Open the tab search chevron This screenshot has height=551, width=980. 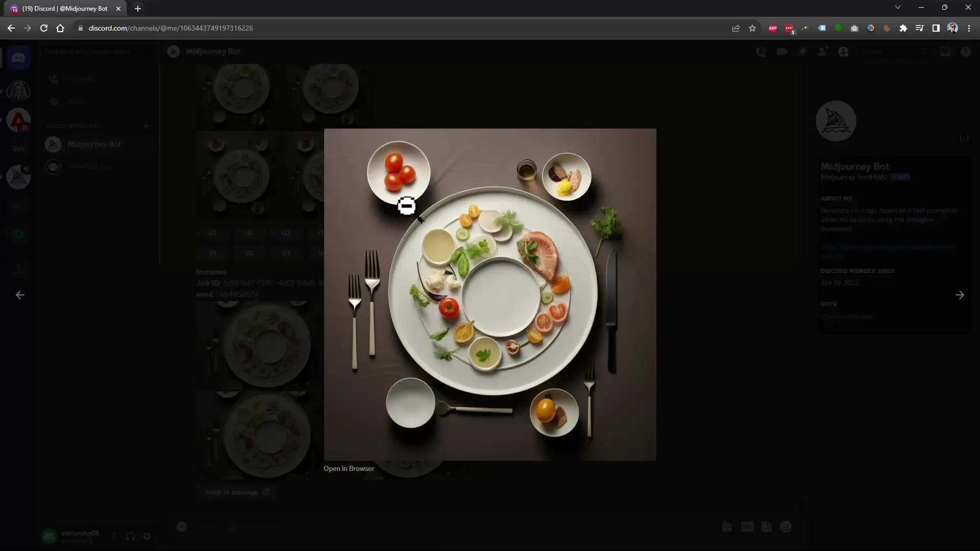(898, 7)
